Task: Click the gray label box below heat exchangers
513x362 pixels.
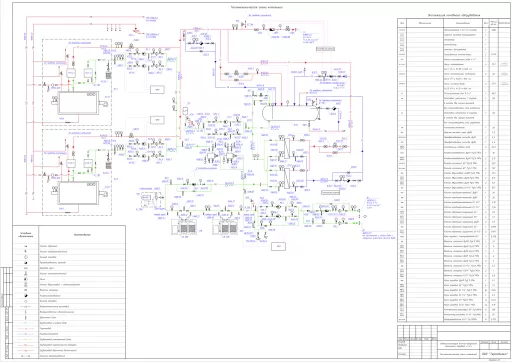Action: [x=330, y=192]
